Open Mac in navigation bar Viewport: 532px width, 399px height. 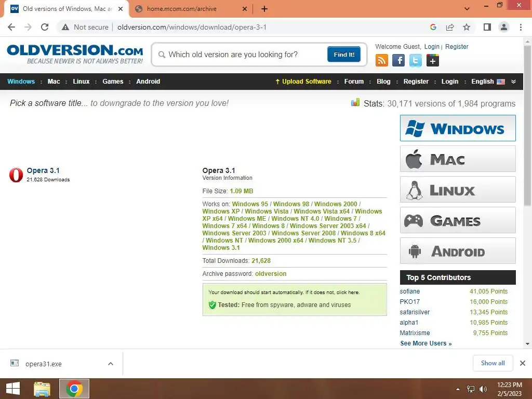[x=54, y=82]
